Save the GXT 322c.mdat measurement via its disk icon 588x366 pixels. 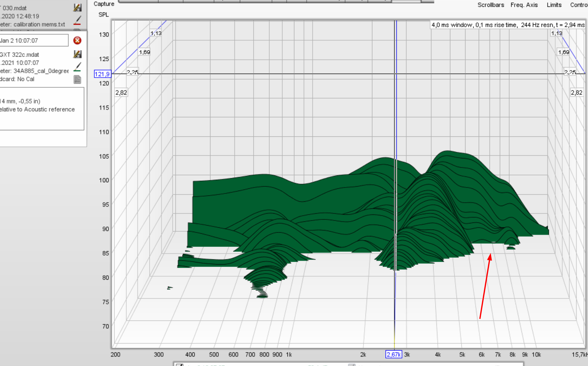tap(77, 54)
